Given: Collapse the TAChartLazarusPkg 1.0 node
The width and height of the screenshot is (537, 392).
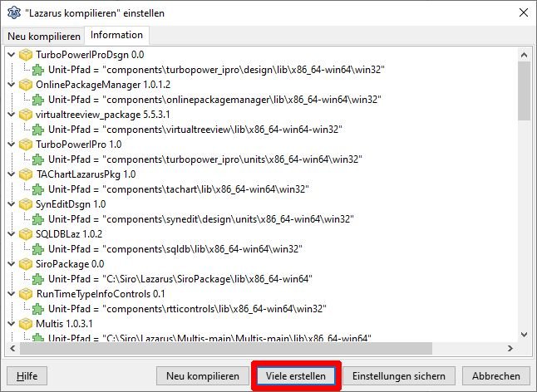Looking at the screenshot, I should click(x=12, y=174).
